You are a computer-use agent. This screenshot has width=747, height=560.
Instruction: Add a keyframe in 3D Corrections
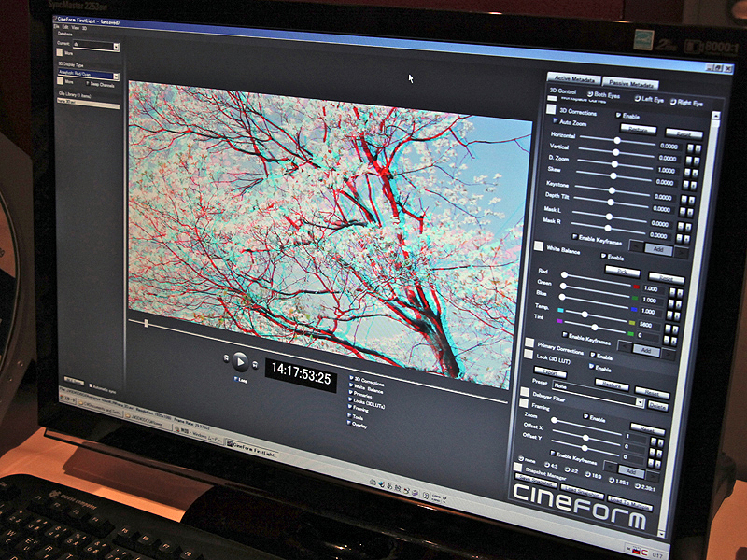click(x=658, y=249)
